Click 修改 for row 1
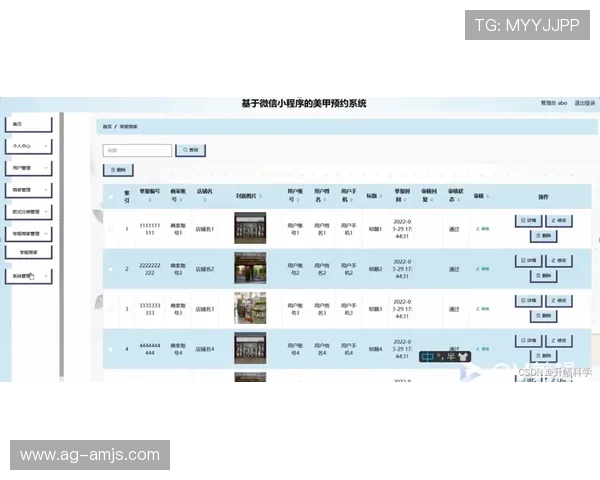The width and height of the screenshot is (600, 480). 559,220
